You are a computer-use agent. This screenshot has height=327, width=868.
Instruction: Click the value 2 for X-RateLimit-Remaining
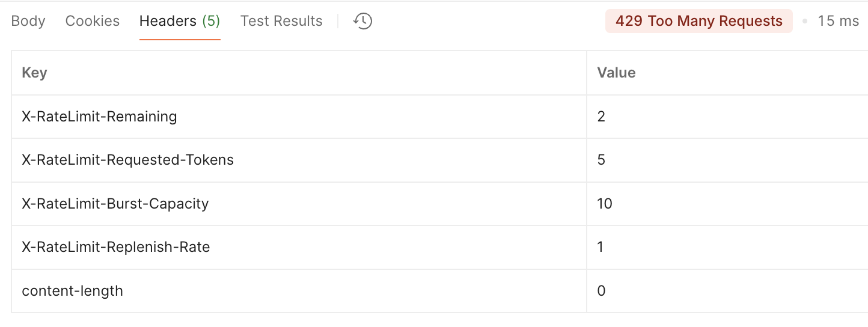tap(601, 117)
